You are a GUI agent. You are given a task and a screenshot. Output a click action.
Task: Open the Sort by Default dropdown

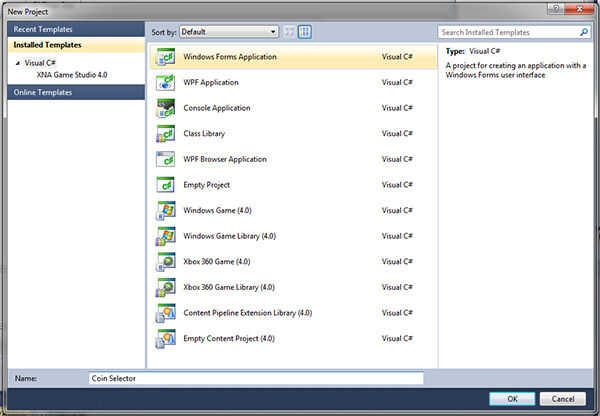click(229, 32)
